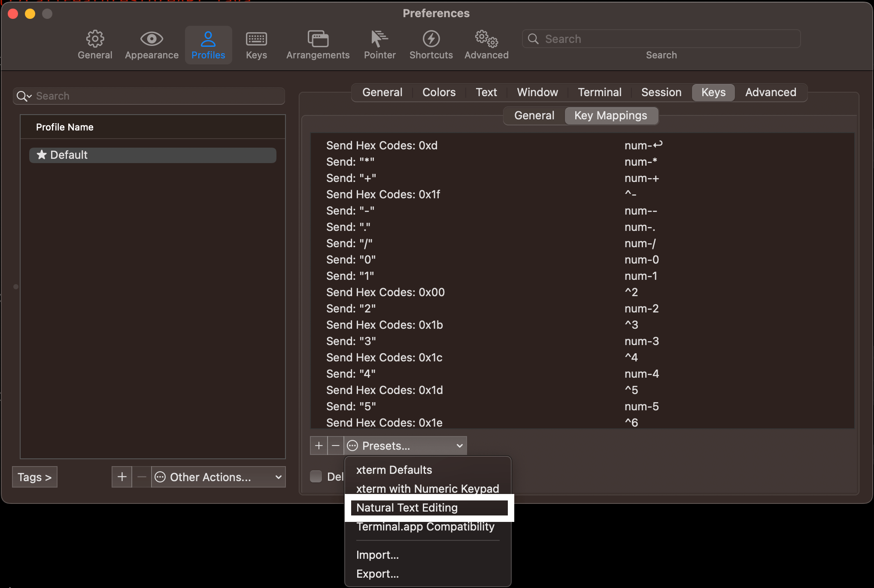The width and height of the screenshot is (874, 588).
Task: Select the Default profile
Action: [152, 155]
